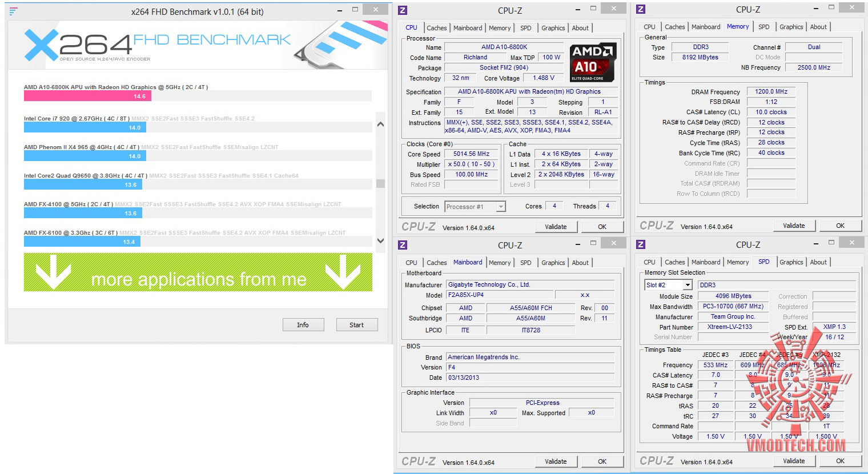This screenshot has height=474, width=868.
Task: Click the benchmark list scrollbar thumb
Action: pyautogui.click(x=381, y=184)
